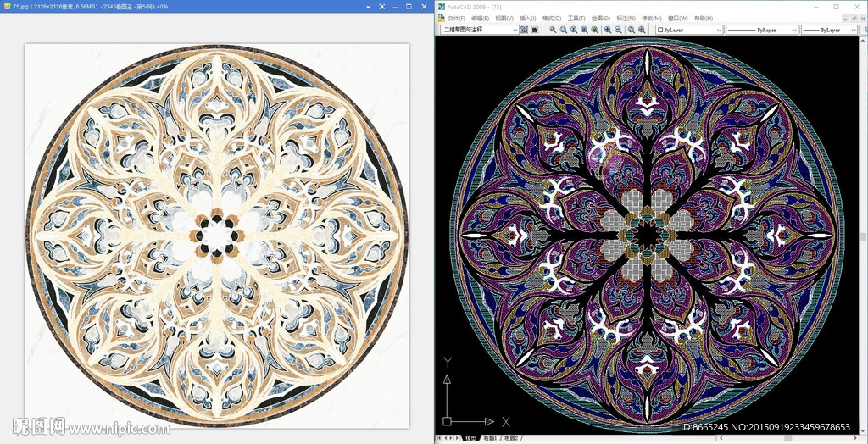The image size is (868, 444).
Task: Click the zoom extents magnifier icon
Action: tap(643, 30)
